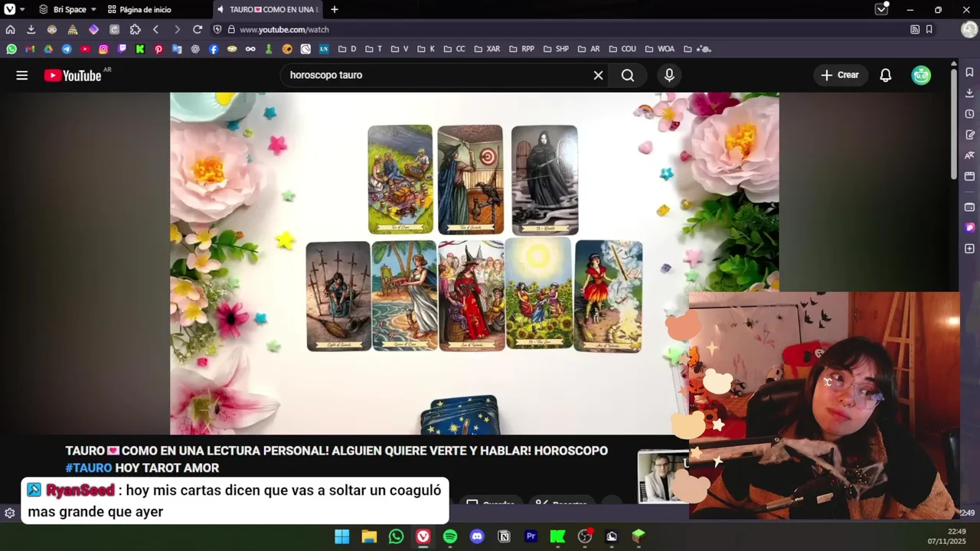This screenshot has height=551, width=980.
Task: Open the tracker blocker shield
Action: click(x=217, y=29)
